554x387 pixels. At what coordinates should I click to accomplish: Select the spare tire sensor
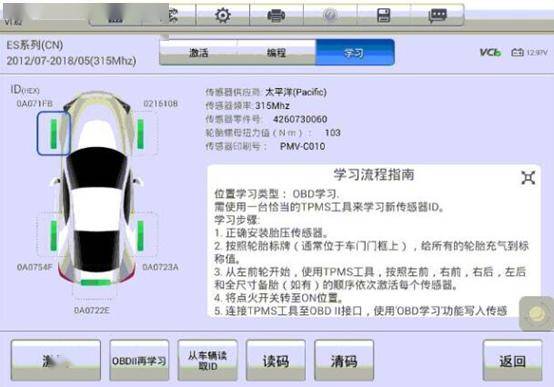pos(95,283)
